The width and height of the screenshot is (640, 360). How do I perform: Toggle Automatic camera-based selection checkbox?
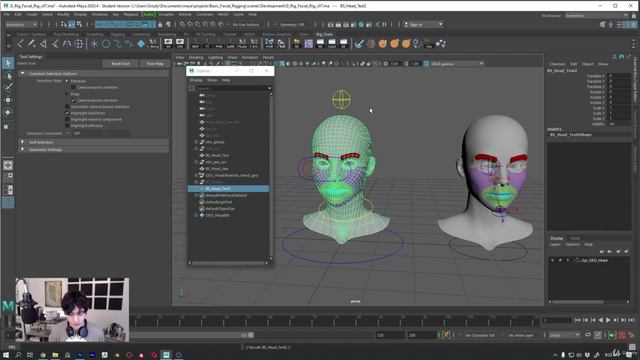tap(67, 107)
